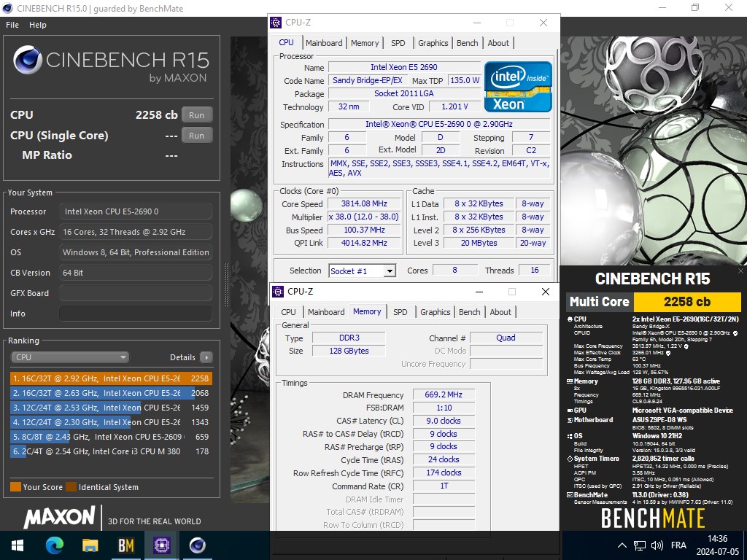Open Bench tab in lower CPU-Z

click(469, 312)
